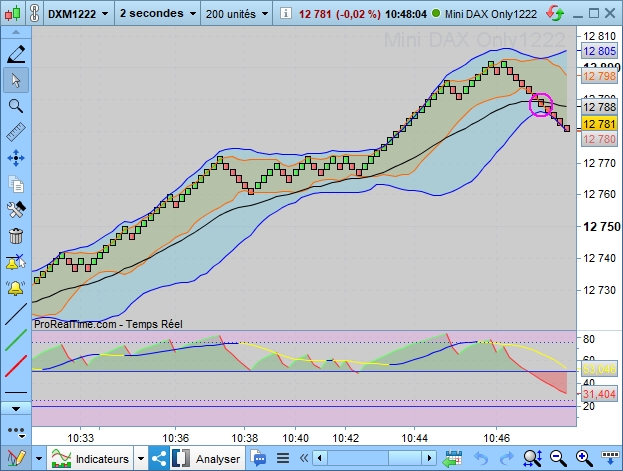Open the wrench and hammer settings tool
The height and width of the screenshot is (471, 623).
click(16, 209)
